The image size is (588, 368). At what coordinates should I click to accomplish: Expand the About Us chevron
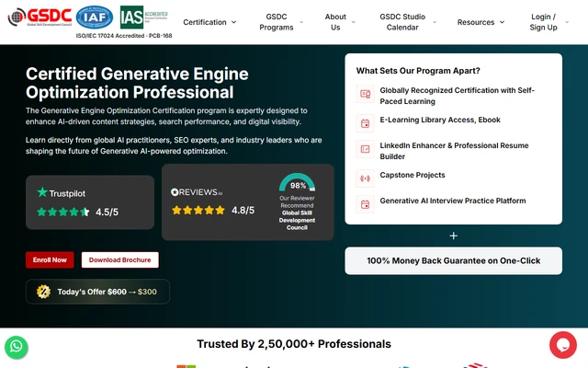(353, 22)
